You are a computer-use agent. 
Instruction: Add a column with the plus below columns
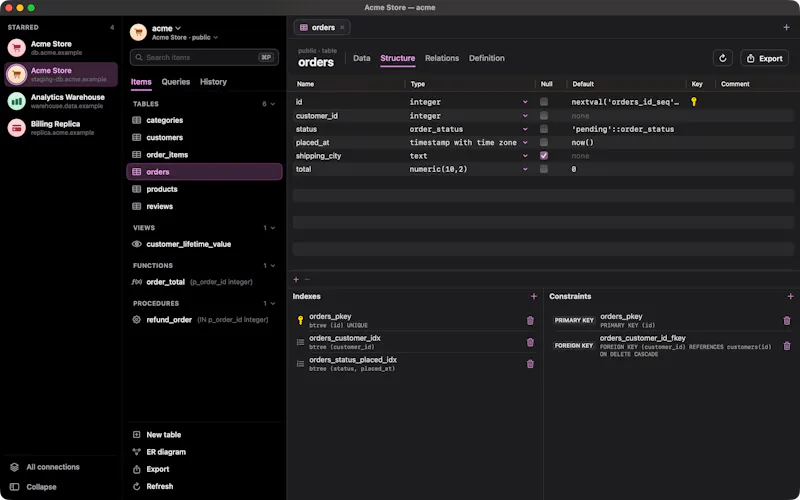pos(296,279)
